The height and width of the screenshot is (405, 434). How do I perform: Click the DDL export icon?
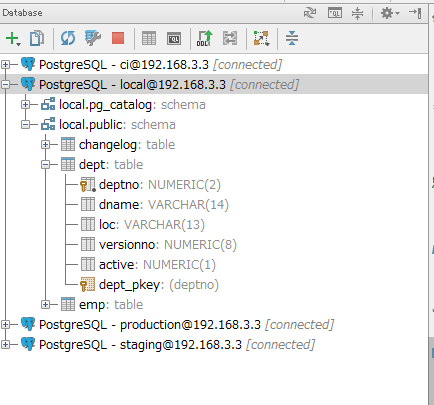204,38
